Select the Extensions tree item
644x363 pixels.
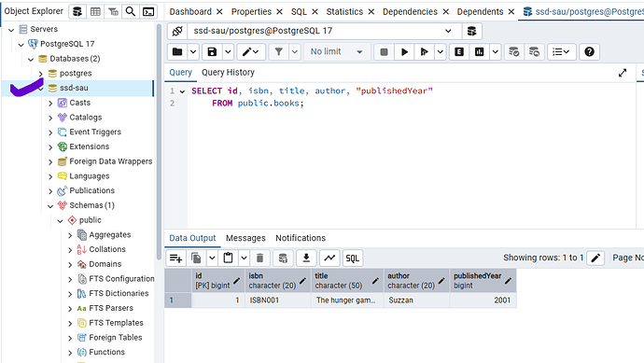pos(89,147)
